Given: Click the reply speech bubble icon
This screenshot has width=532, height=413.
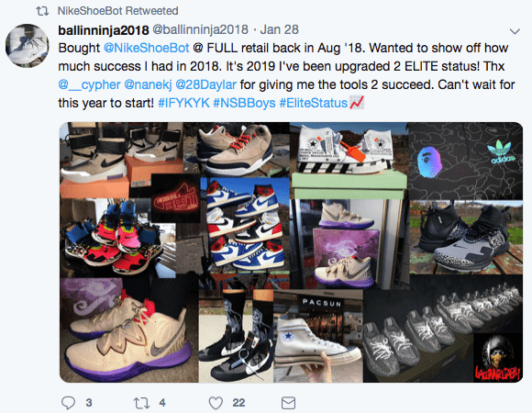Looking at the screenshot, I should point(68,403).
